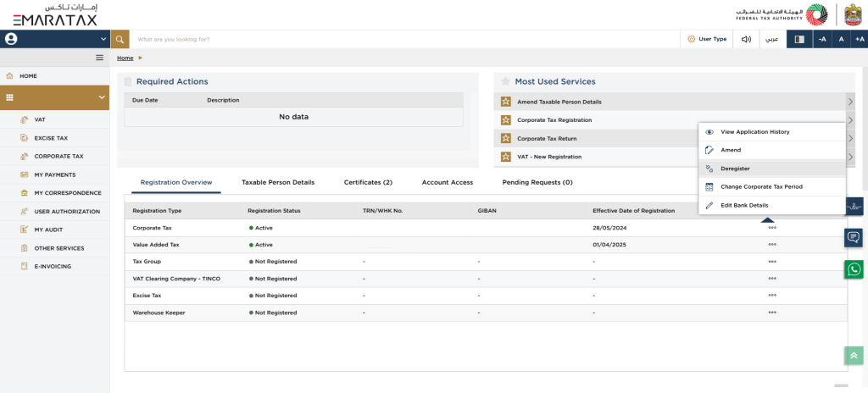Increase font size with +A button
The height and width of the screenshot is (393, 868).
click(860, 39)
